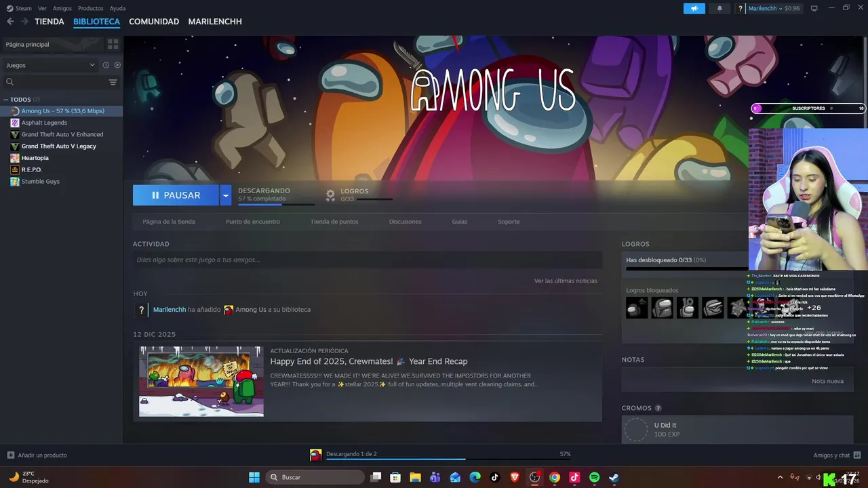This screenshot has width=868, height=488.
Task: Open Steam from the Windows taskbar
Action: click(x=614, y=477)
